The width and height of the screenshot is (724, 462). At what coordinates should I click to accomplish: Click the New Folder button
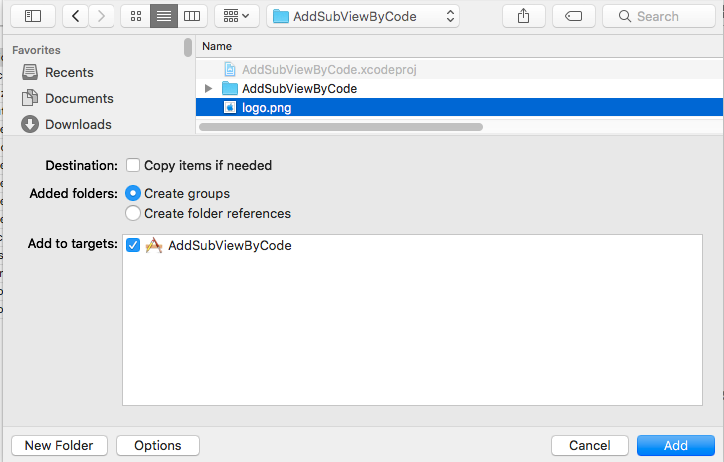[59, 445]
